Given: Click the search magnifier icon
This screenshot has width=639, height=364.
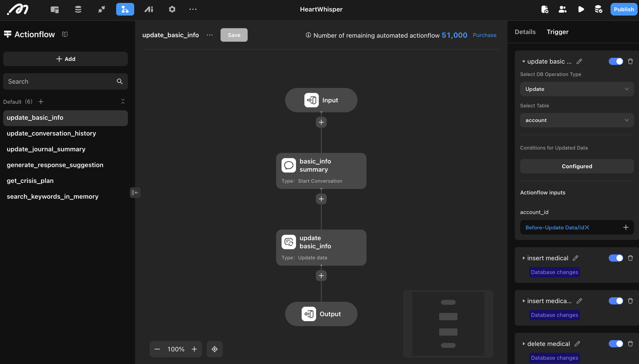Looking at the screenshot, I should (x=120, y=81).
